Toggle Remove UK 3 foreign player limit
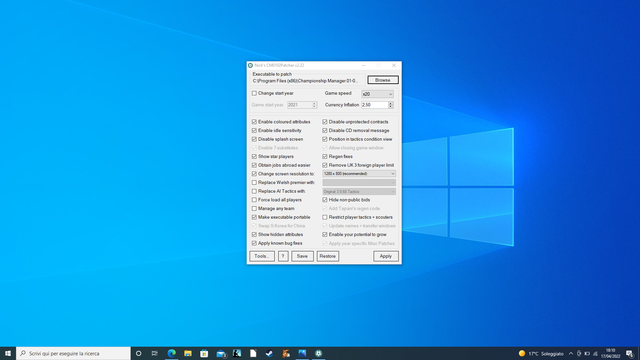640x360 pixels. (x=325, y=165)
